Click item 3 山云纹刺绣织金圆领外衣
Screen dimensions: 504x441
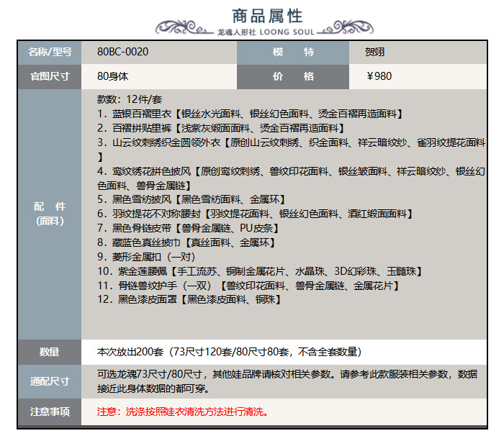[291, 150]
